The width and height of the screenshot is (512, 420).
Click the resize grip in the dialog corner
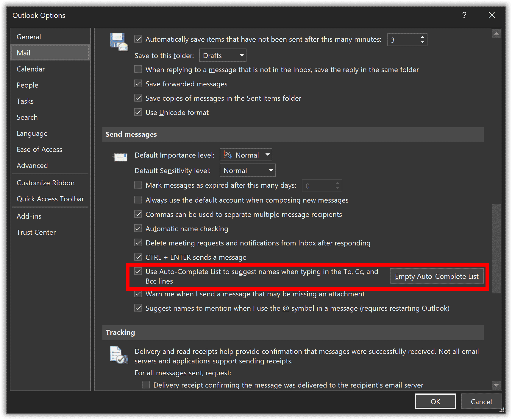pyautogui.click(x=502, y=410)
